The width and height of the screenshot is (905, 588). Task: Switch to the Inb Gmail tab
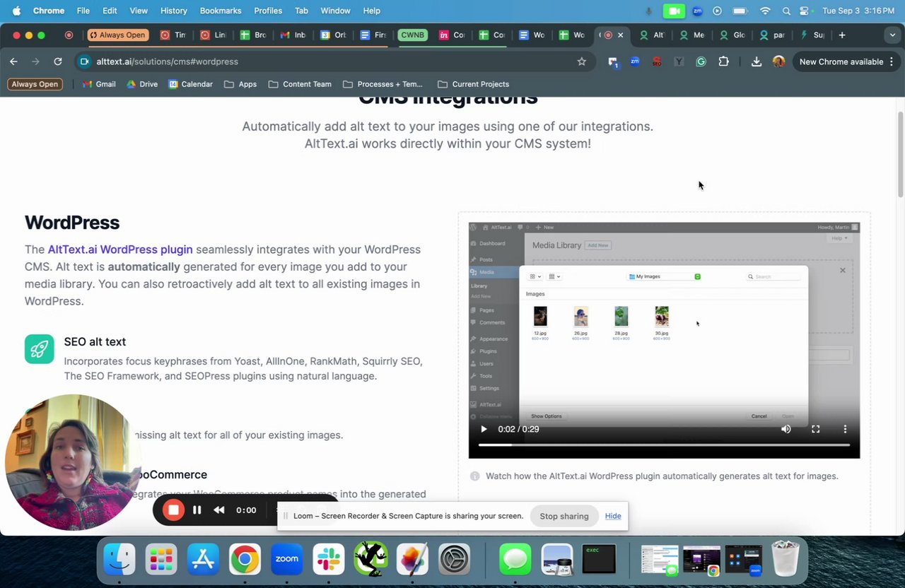[x=292, y=35]
